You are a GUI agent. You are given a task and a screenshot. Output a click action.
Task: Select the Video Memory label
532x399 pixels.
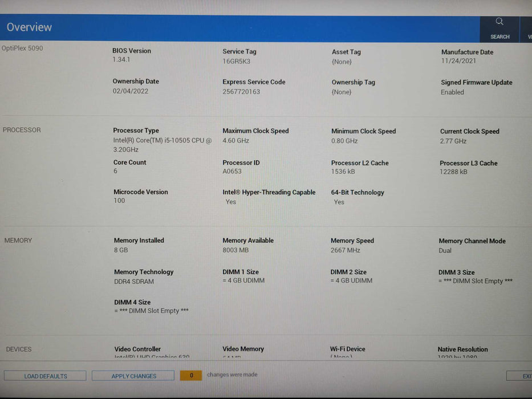point(243,349)
